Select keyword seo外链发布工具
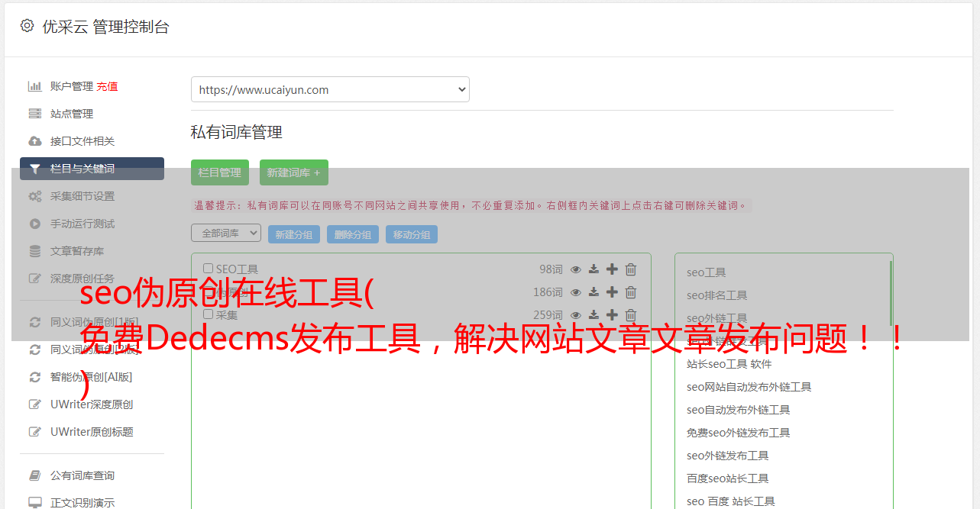Image resolution: width=980 pixels, height=509 pixels. click(727, 456)
